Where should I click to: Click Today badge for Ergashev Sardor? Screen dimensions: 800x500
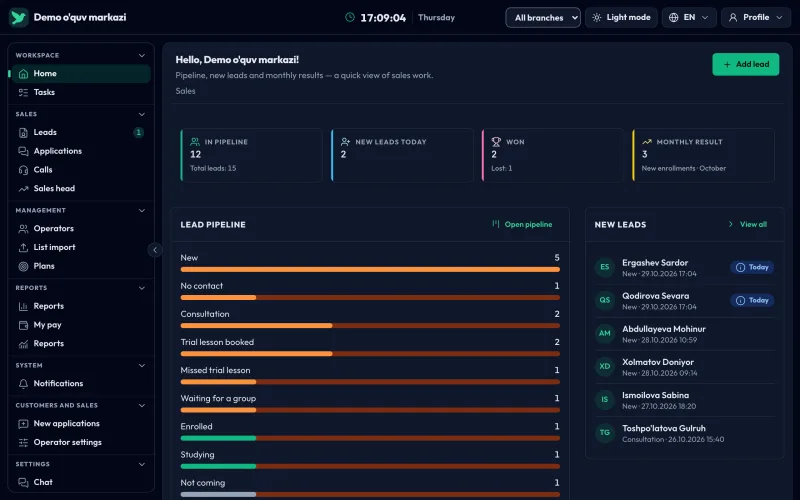pyautogui.click(x=752, y=267)
